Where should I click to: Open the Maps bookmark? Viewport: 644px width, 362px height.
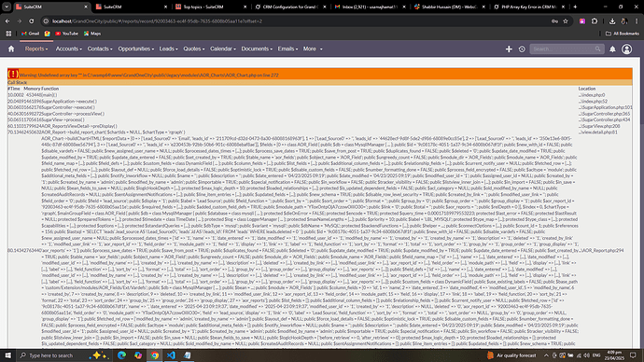(x=92, y=34)
